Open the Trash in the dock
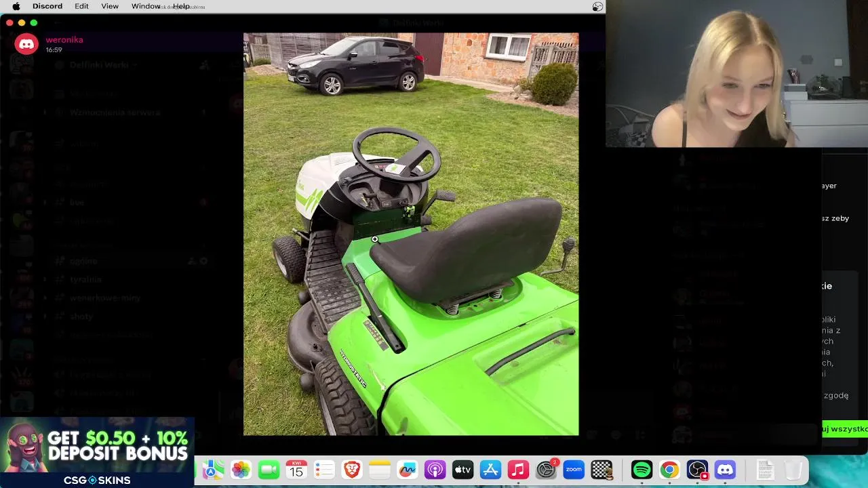 click(793, 470)
